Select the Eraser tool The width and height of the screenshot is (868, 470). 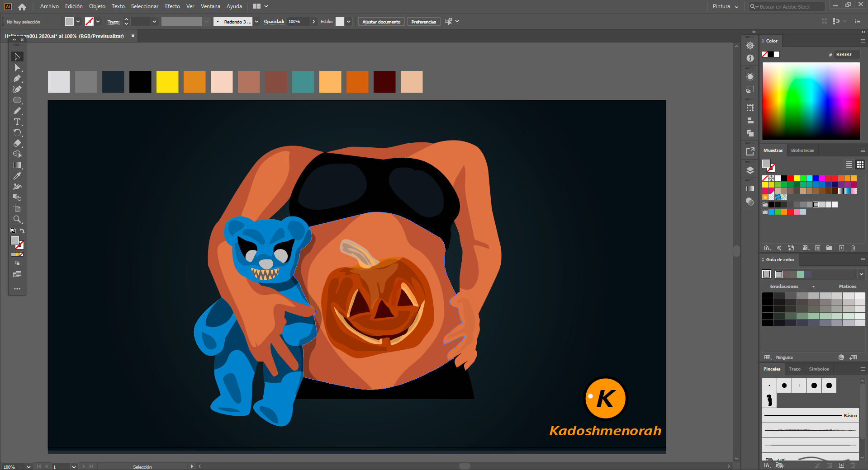point(17,144)
